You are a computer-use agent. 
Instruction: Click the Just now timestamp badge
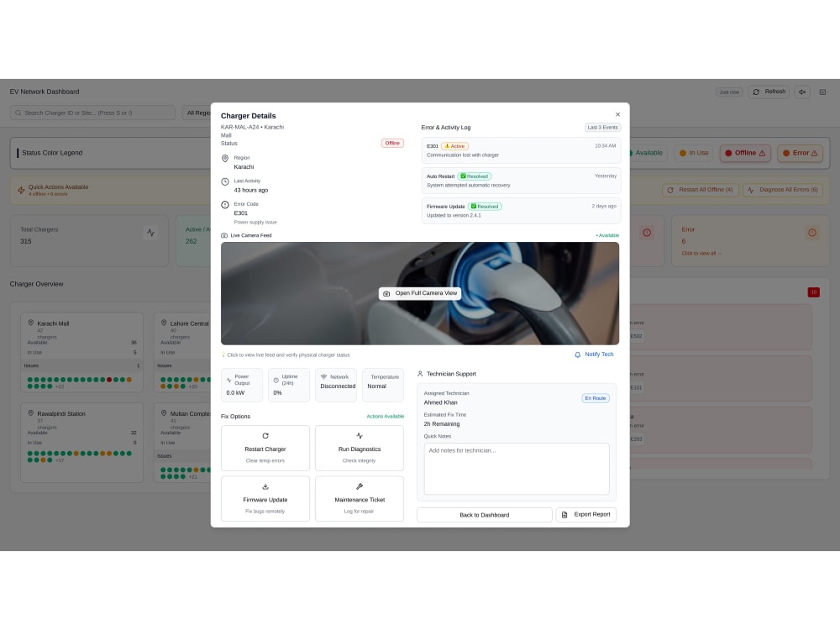pos(729,92)
